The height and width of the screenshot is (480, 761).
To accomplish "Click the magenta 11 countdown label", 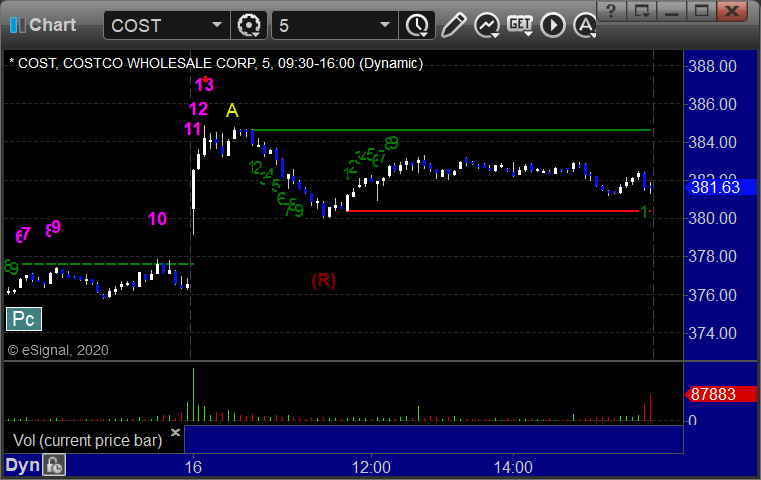I will 192,129.
